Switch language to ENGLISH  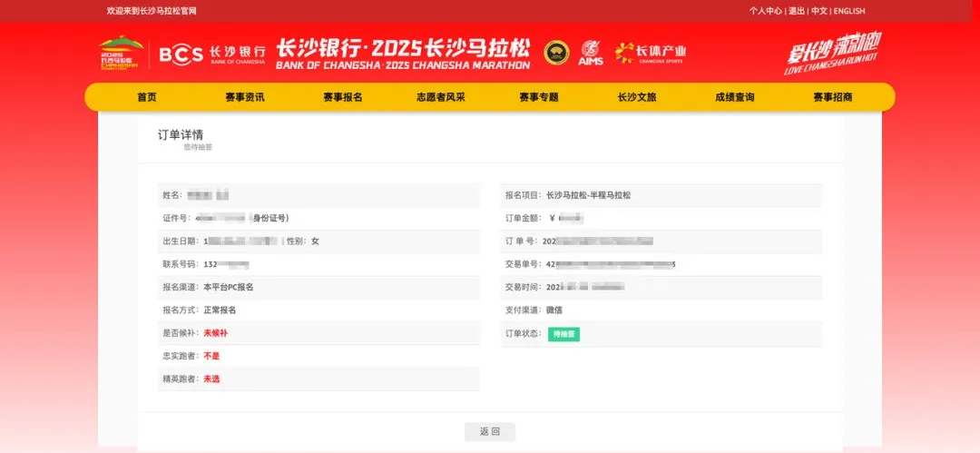pyautogui.click(x=849, y=11)
